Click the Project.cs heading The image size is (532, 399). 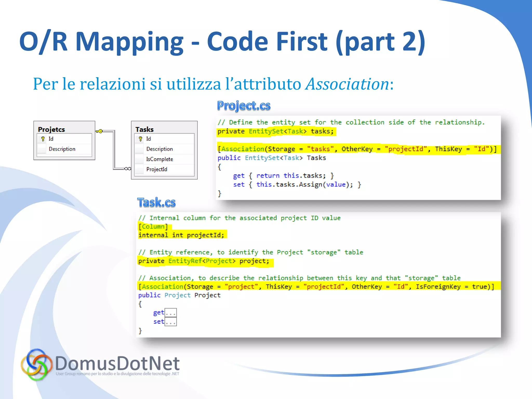coord(244,106)
